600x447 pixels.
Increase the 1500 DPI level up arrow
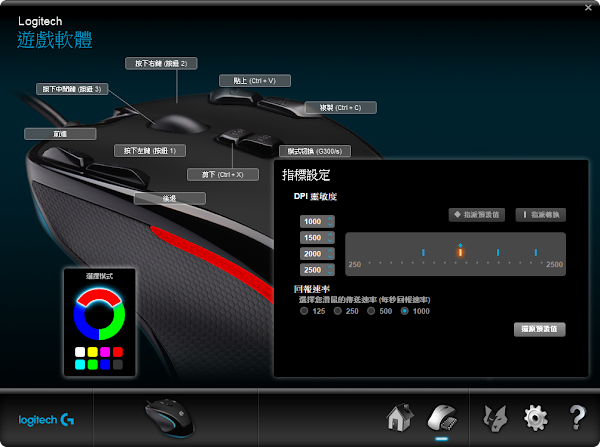click(330, 235)
